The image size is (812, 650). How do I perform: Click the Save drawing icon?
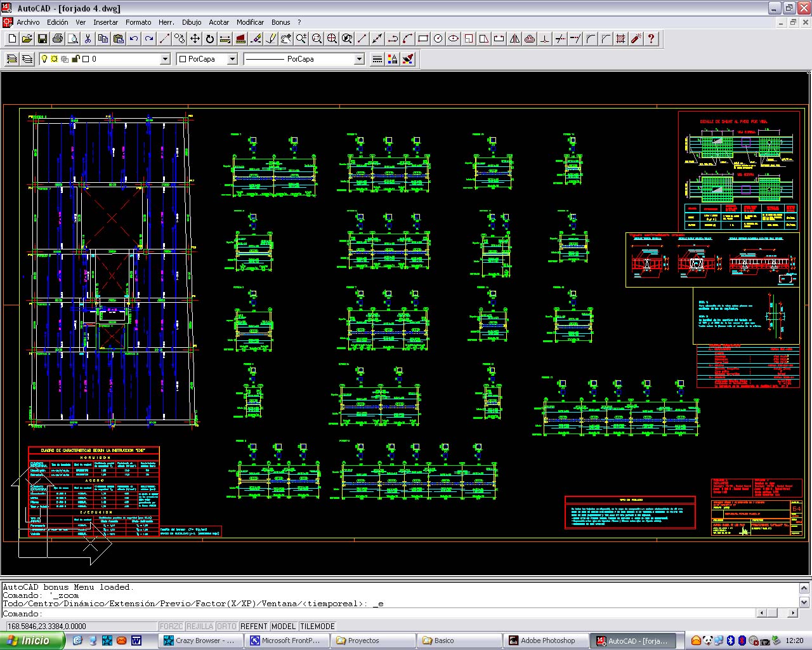42,39
